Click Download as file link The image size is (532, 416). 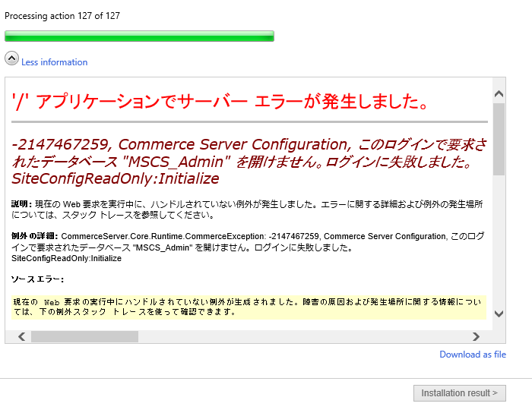click(473, 355)
